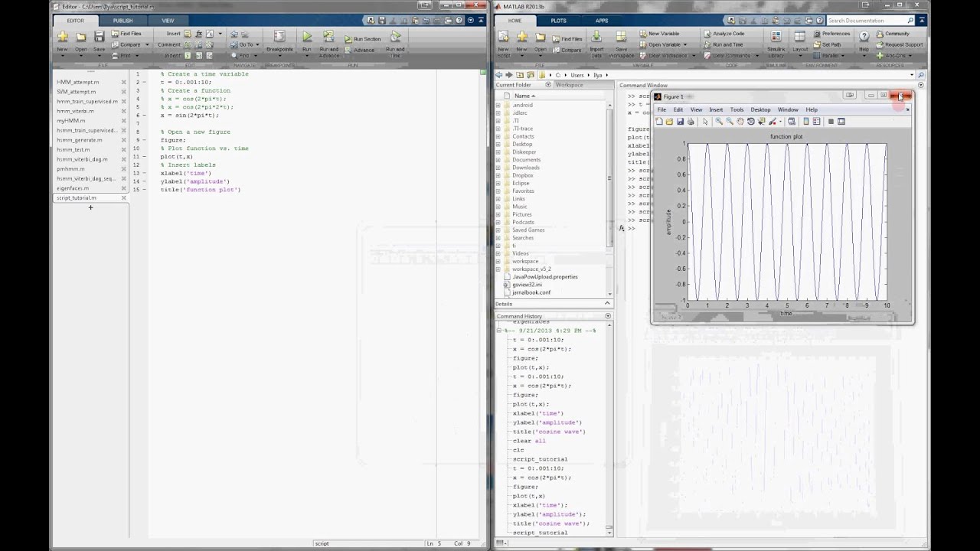This screenshot has height=551, width=980.
Task: Click Print icon in Figure 1 toolbar
Action: click(691, 122)
